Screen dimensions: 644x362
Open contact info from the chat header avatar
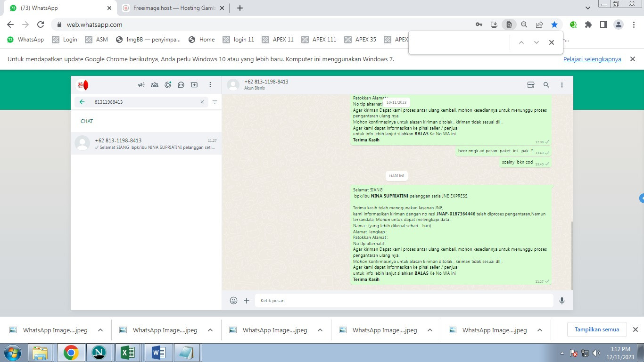(233, 85)
